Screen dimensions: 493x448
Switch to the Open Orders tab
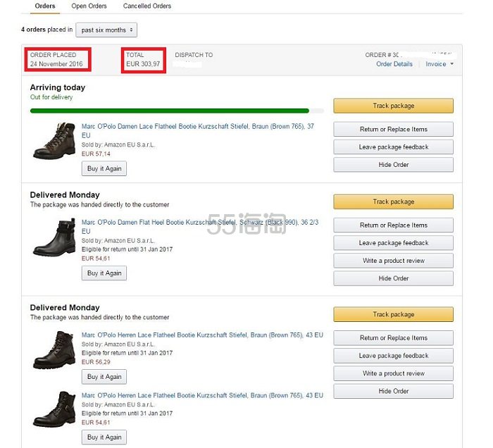coord(89,6)
